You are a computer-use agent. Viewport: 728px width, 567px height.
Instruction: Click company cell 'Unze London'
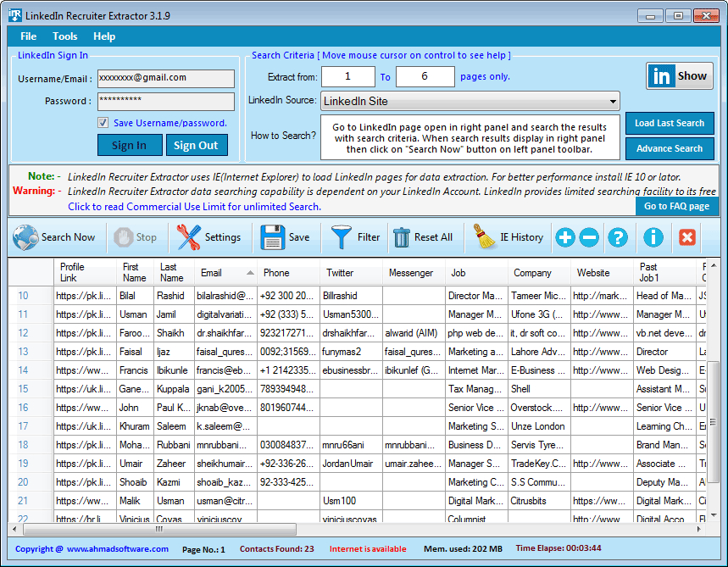(x=539, y=425)
